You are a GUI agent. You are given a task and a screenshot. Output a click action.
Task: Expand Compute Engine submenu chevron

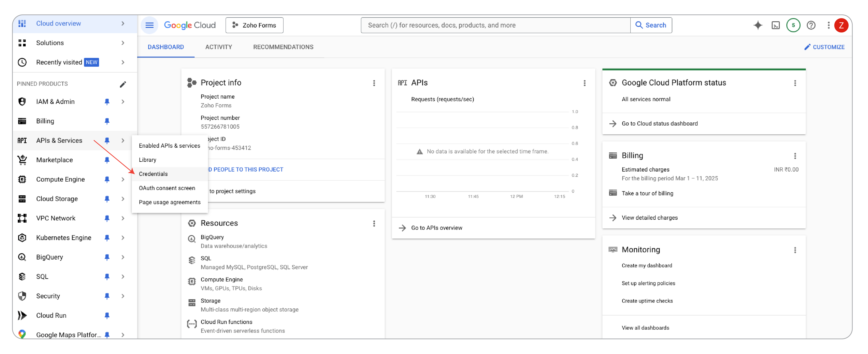123,180
